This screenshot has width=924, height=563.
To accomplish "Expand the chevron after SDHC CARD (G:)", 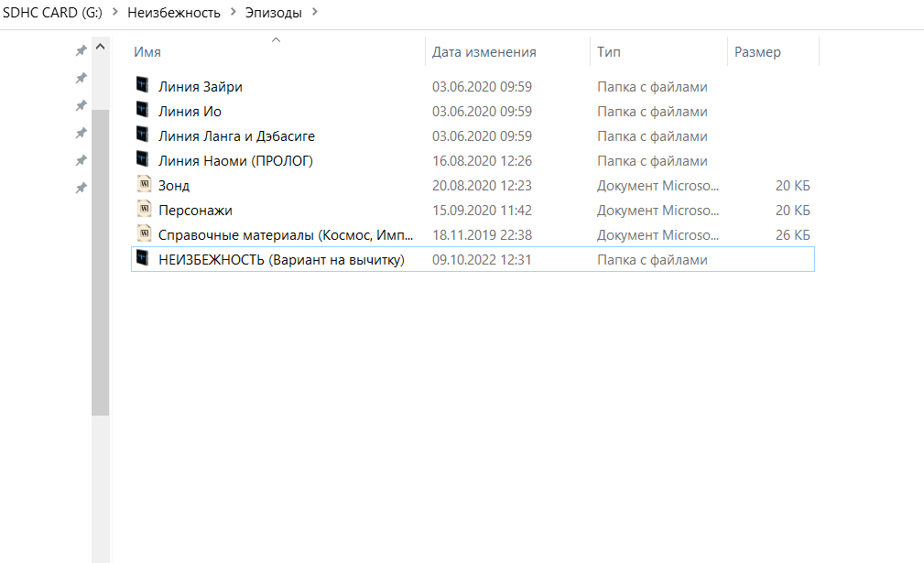I will click(114, 12).
